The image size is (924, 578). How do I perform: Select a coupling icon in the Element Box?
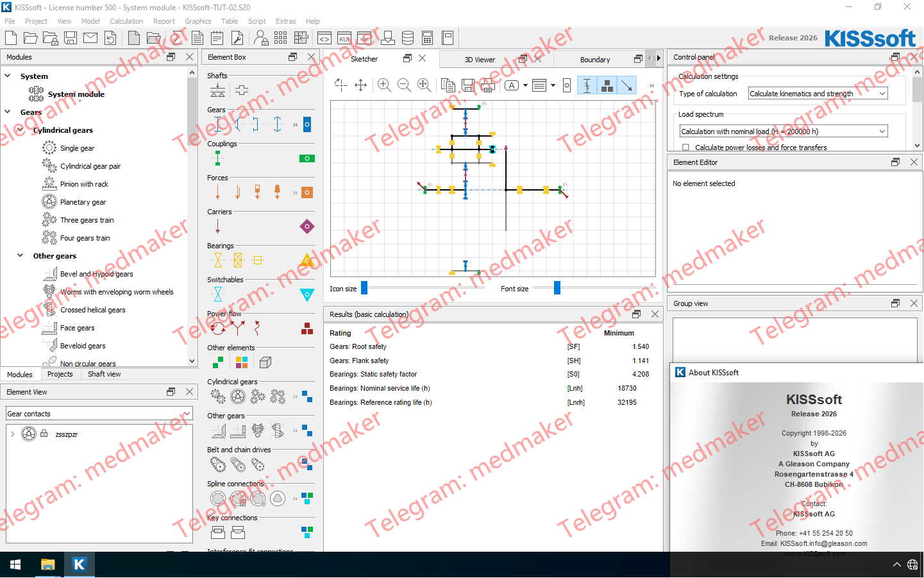click(x=217, y=158)
